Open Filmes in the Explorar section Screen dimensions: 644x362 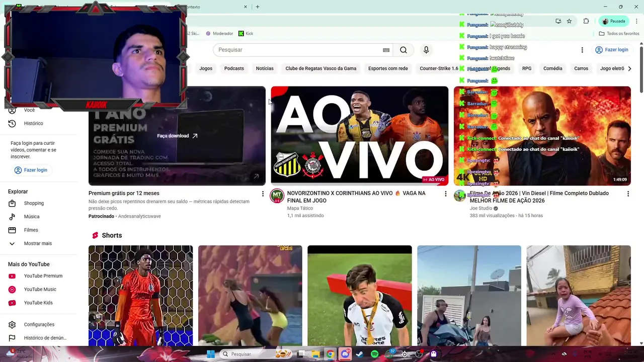(x=31, y=230)
